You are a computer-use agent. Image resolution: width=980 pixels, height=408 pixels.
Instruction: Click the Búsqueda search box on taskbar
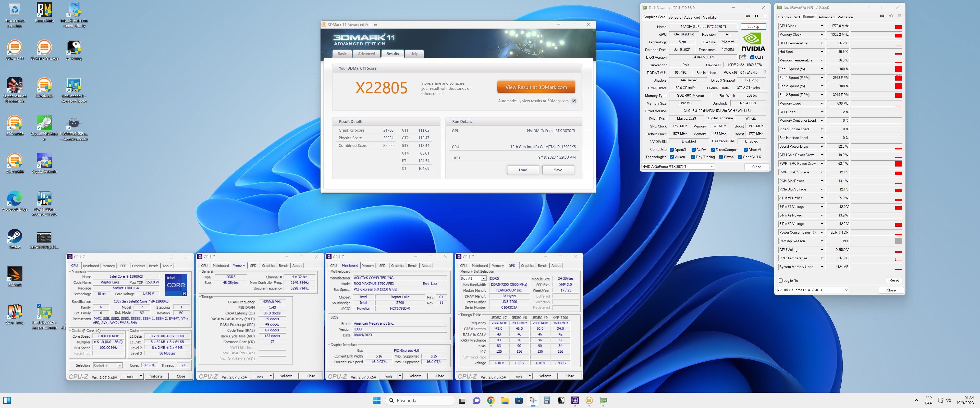420,400
